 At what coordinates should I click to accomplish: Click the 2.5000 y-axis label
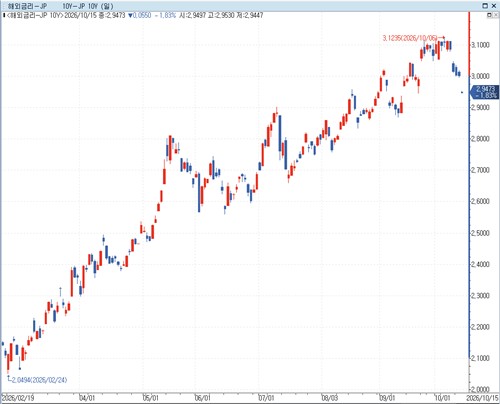point(480,233)
